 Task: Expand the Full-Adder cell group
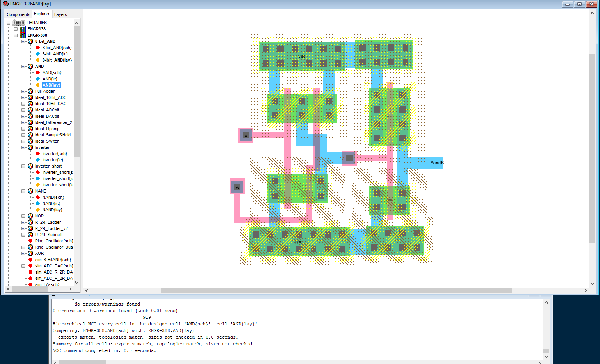click(23, 91)
